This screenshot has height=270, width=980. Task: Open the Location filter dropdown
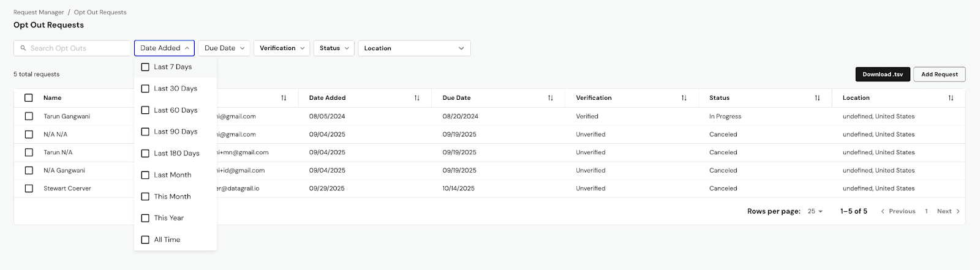point(414,48)
